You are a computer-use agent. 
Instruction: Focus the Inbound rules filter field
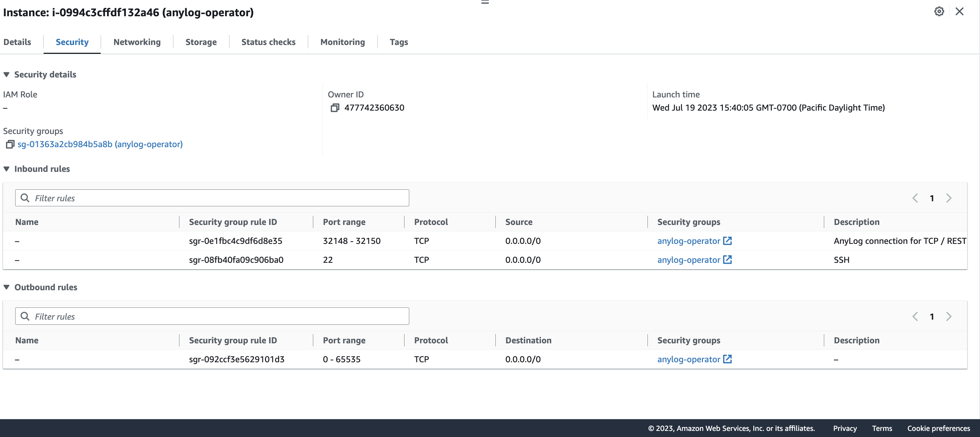tap(212, 198)
